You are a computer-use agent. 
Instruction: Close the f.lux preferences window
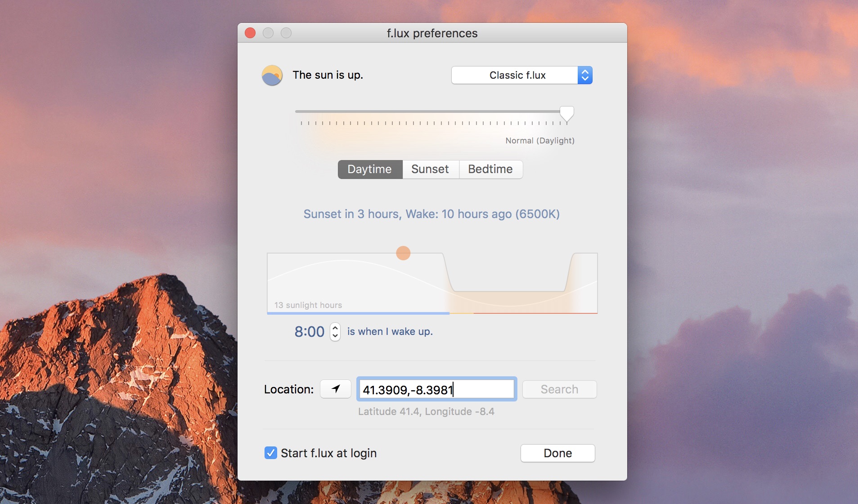[250, 33]
